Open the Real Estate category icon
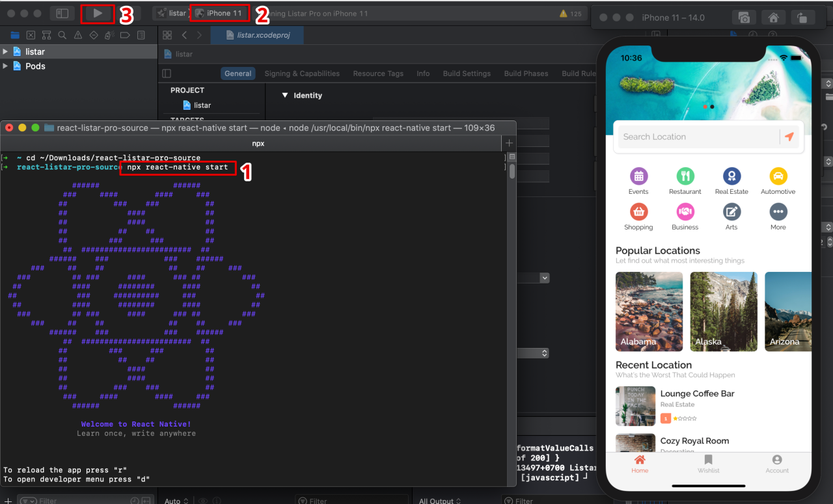Viewport: 833px width, 504px height. point(731,181)
